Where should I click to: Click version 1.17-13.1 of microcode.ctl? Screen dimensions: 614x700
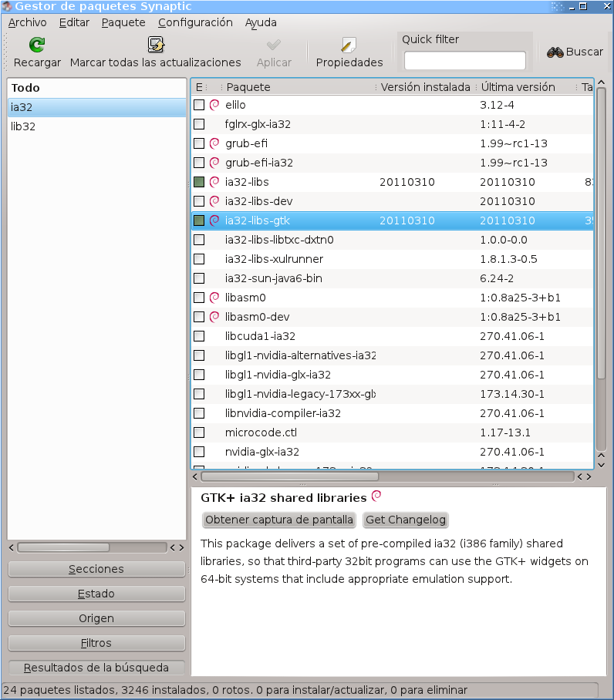[x=505, y=432]
